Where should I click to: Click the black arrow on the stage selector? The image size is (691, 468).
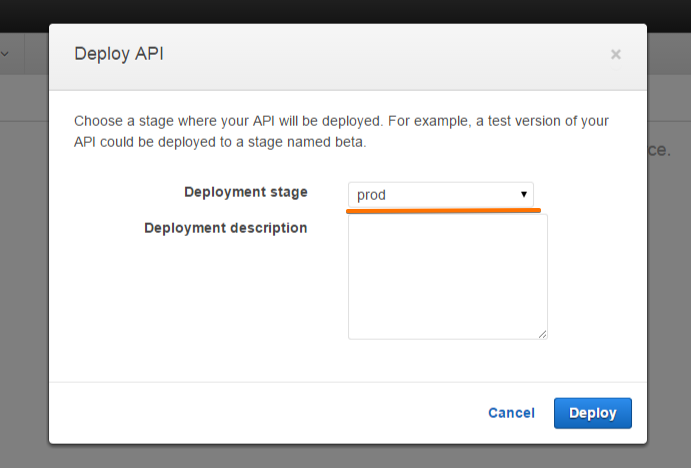[x=523, y=194]
